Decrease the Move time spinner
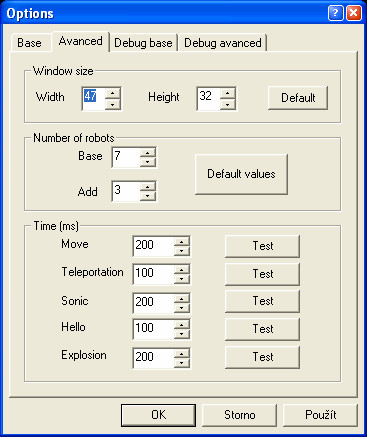This screenshot has height=437, width=367. click(x=182, y=251)
